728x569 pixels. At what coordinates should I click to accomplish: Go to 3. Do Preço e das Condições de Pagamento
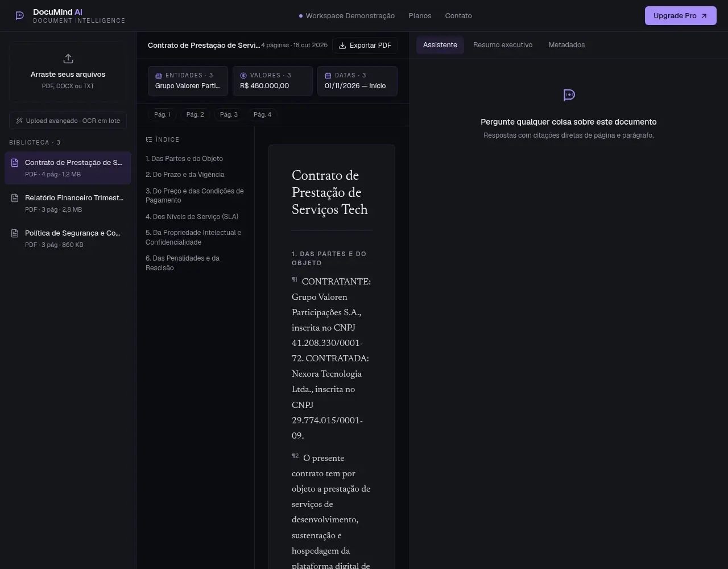click(x=195, y=196)
